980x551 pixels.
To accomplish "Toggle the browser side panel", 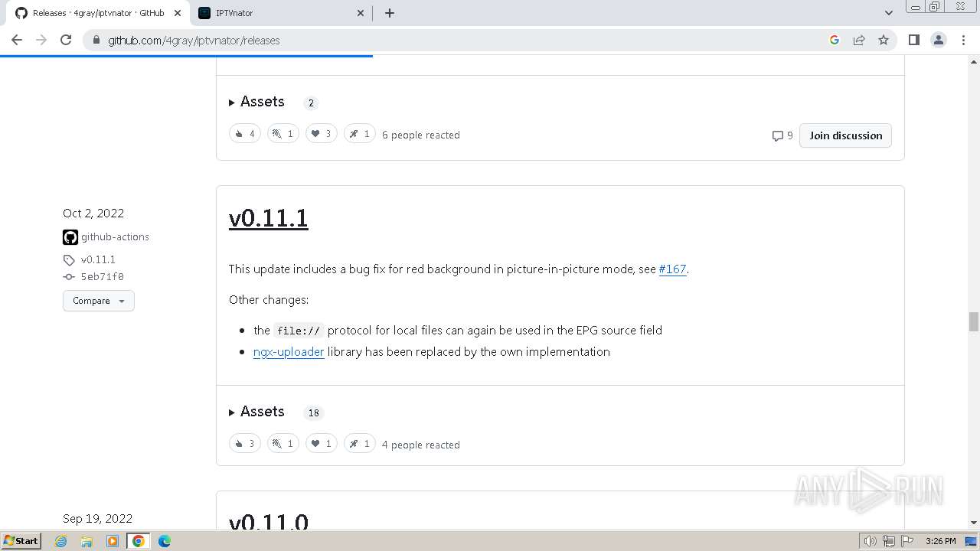I will (x=913, y=40).
